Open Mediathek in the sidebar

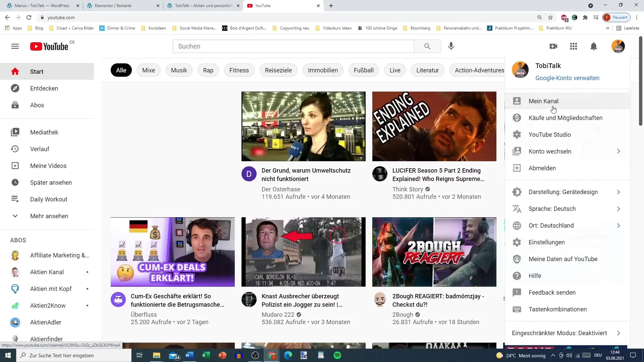[x=47, y=132]
